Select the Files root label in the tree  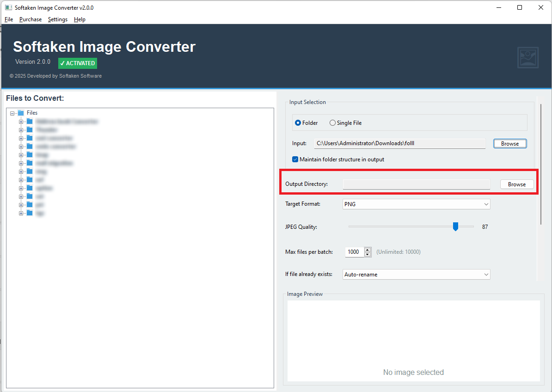(x=32, y=113)
